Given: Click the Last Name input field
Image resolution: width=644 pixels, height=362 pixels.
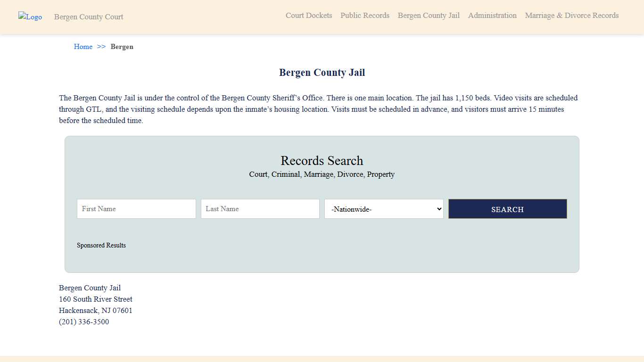Looking at the screenshot, I should 260,209.
